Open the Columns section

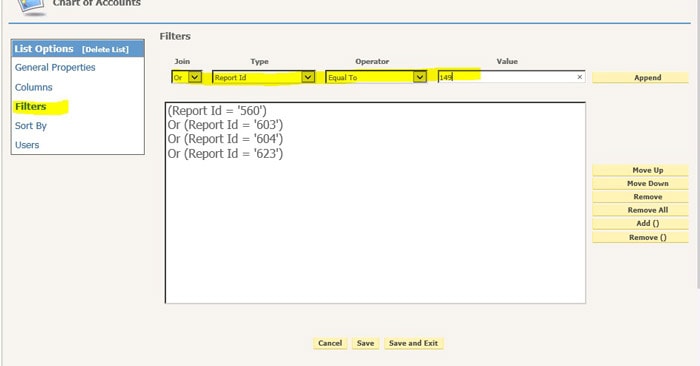pyautogui.click(x=33, y=87)
